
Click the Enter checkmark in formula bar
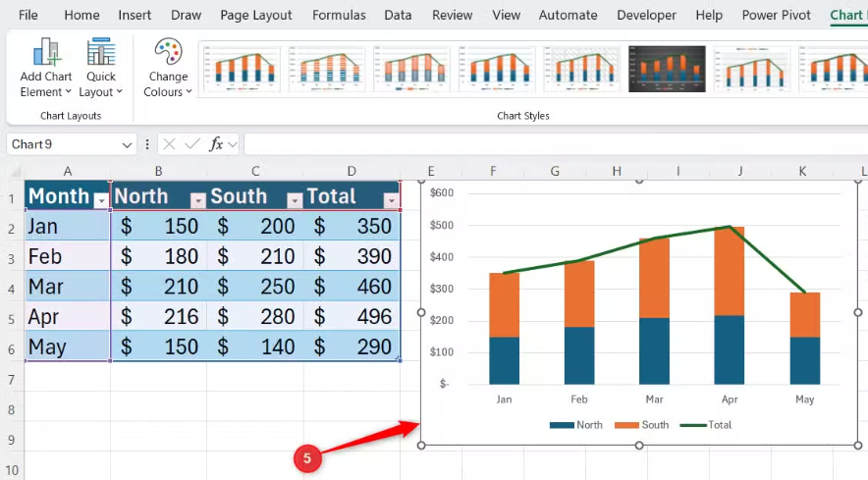point(192,144)
